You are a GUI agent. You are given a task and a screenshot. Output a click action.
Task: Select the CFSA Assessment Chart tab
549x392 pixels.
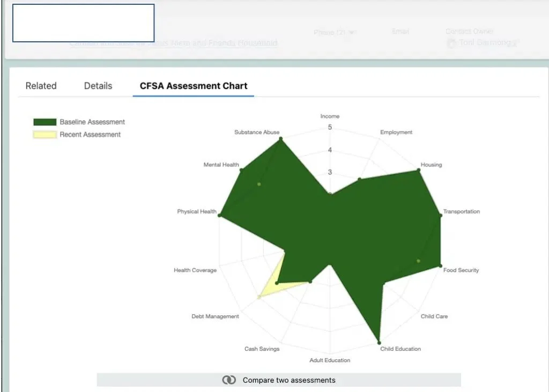tap(193, 86)
